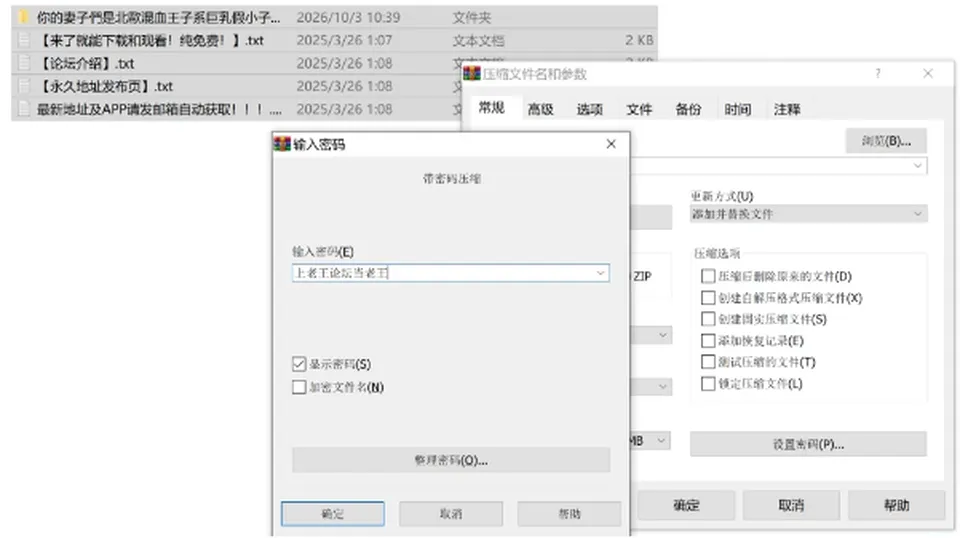Open the password field dropdown arrow
This screenshot has width=960, height=538.
pyautogui.click(x=601, y=273)
